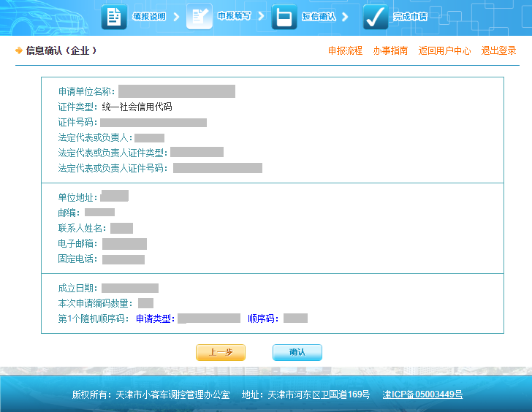532x412 pixels.
Task: Click the 法定代表或负责人证件类型 label
Action: [x=113, y=153]
